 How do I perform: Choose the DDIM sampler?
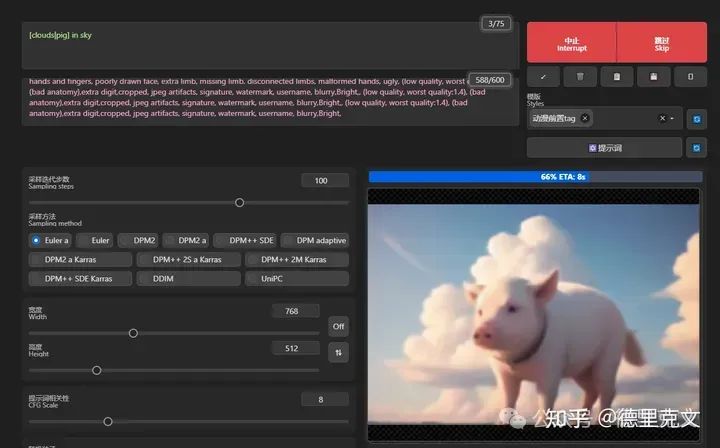[x=189, y=278]
